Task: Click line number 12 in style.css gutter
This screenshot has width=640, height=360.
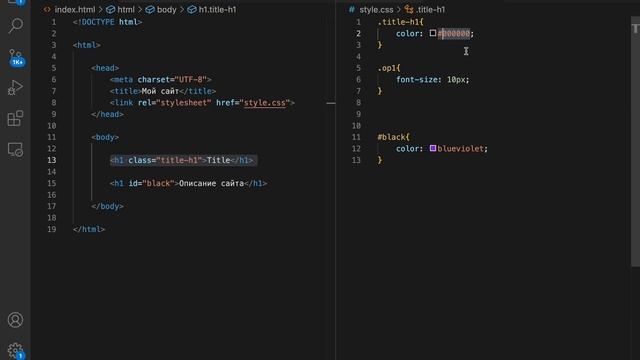Action: coord(356,149)
